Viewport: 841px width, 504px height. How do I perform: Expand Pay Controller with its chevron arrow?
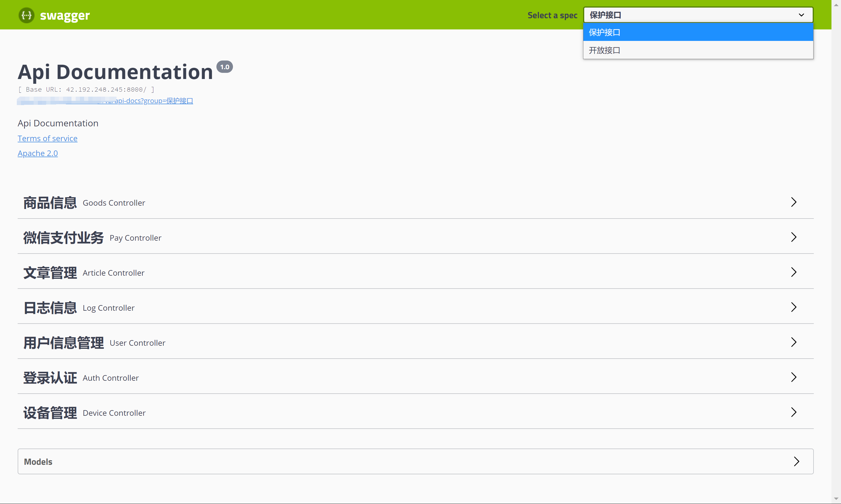click(794, 237)
